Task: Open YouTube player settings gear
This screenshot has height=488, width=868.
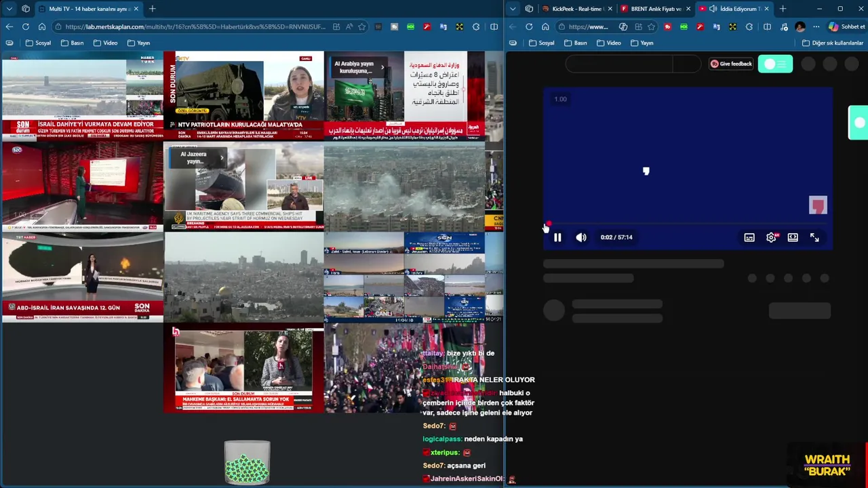Action: 772,237
